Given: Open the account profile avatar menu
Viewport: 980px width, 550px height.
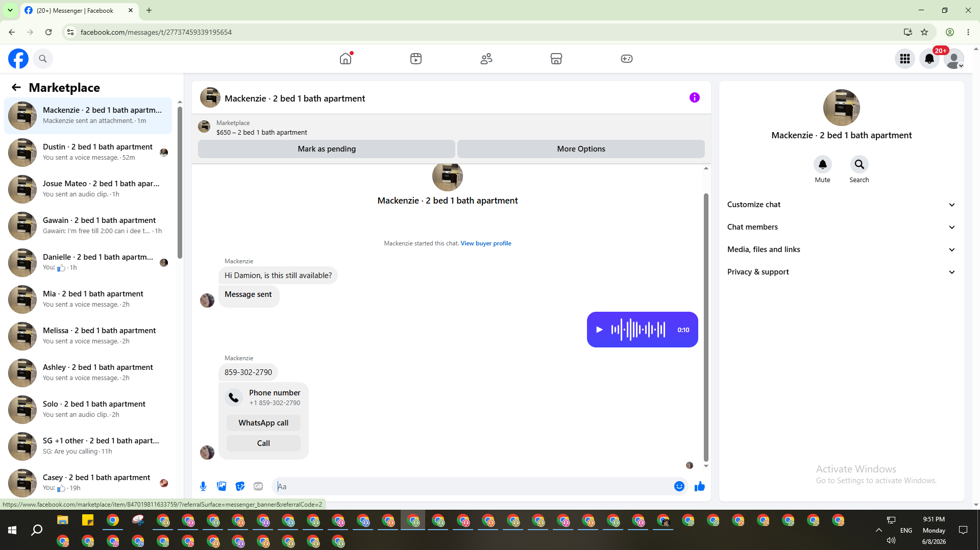Looking at the screenshot, I should [x=954, y=59].
